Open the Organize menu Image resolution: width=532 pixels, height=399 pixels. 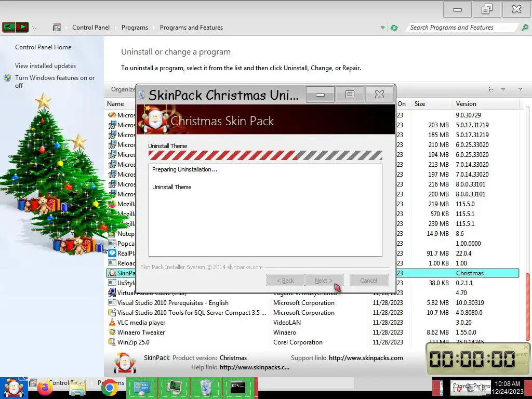(123, 89)
